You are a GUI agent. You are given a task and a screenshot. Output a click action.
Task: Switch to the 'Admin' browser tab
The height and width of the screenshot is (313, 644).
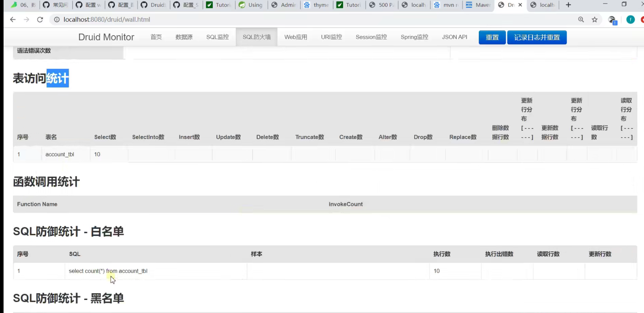tap(284, 5)
